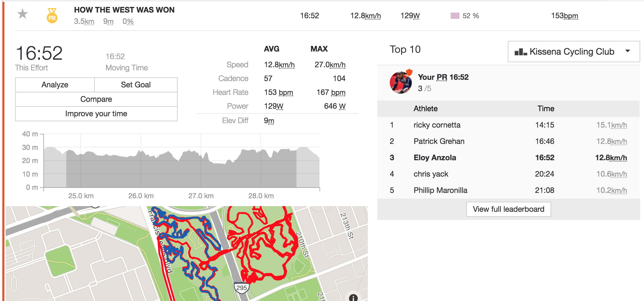Click the gold PR medal icon
Image resolution: width=644 pixels, height=301 pixels.
tap(52, 16)
